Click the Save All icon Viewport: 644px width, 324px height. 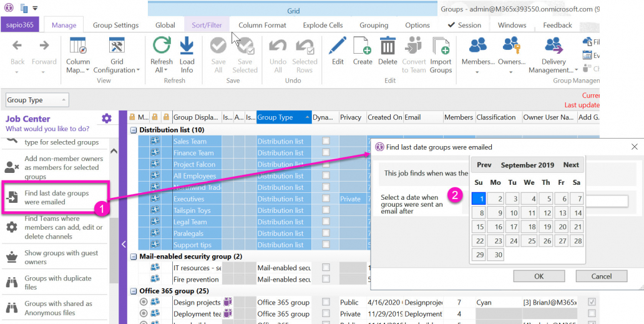click(218, 45)
